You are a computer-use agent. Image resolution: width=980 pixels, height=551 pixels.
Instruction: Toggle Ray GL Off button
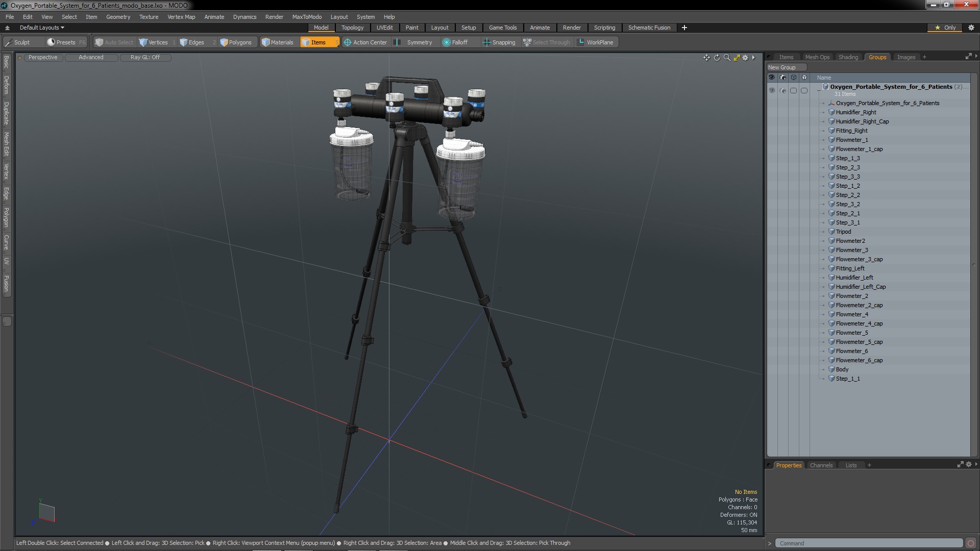(145, 57)
